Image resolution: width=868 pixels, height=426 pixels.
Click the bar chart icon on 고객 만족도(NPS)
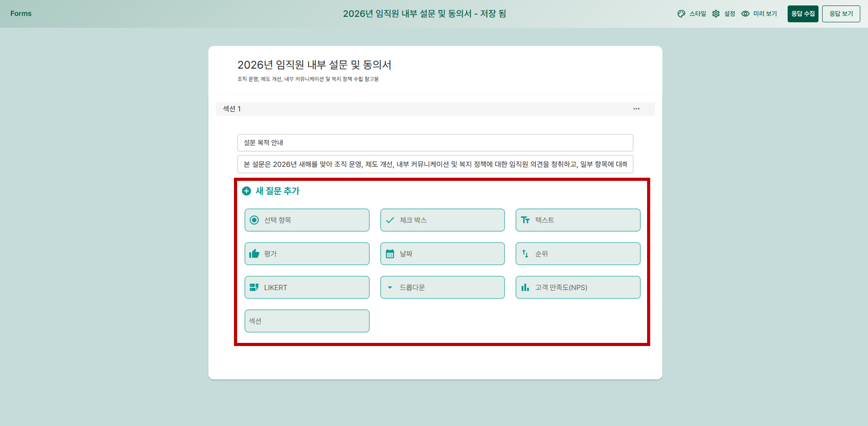pyautogui.click(x=525, y=287)
